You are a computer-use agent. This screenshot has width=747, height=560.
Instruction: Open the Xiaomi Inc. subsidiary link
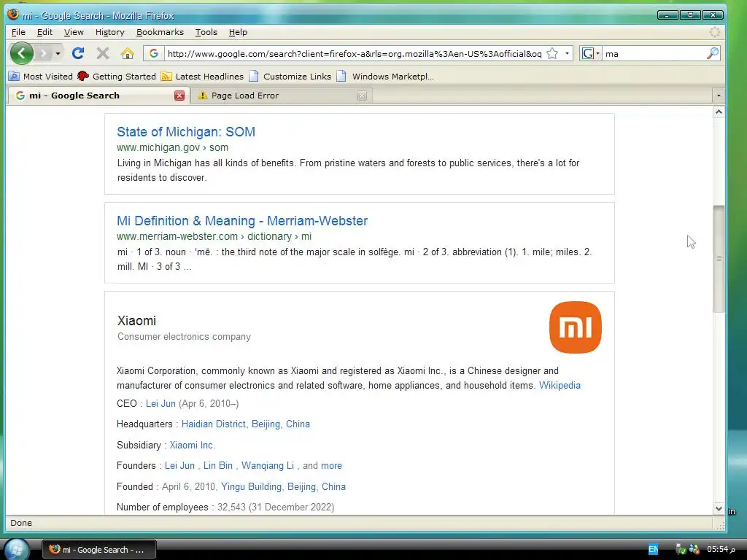[193, 445]
